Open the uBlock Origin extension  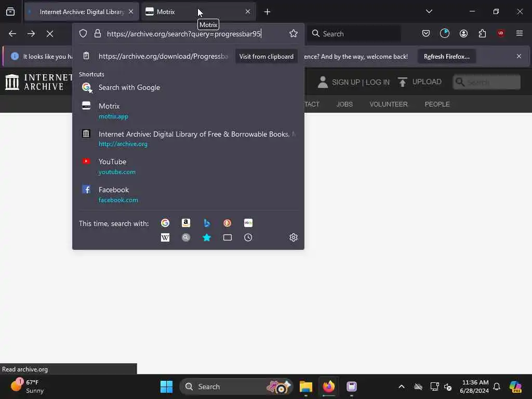[501, 33]
